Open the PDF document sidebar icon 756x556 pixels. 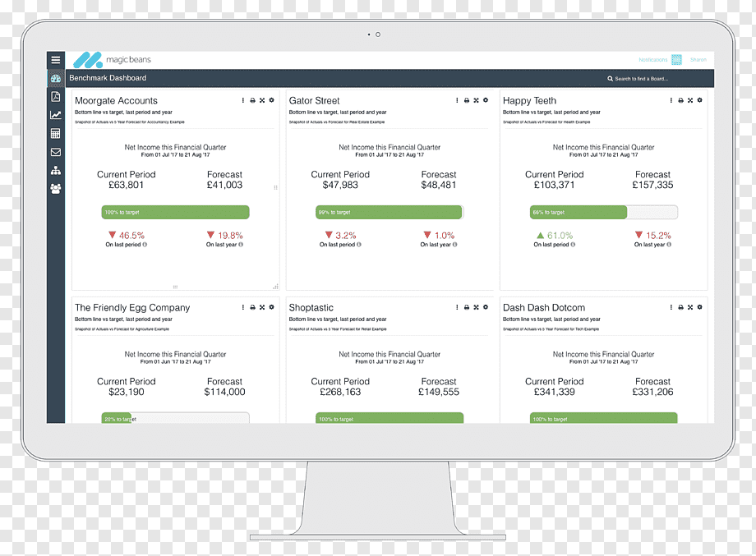56,96
